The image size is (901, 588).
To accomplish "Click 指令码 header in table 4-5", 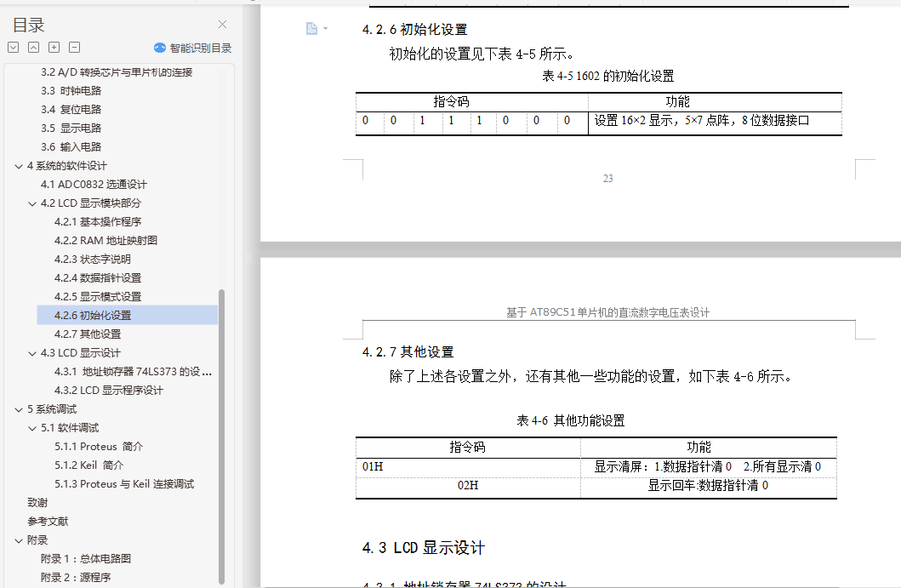I will click(451, 102).
